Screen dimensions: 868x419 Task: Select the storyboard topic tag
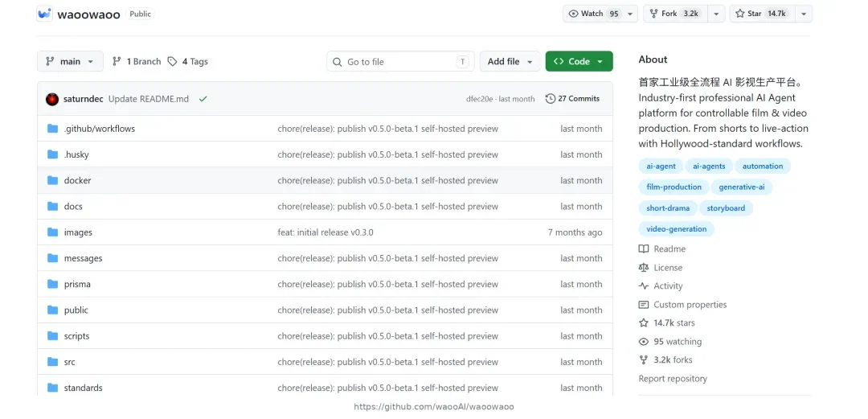[727, 208]
